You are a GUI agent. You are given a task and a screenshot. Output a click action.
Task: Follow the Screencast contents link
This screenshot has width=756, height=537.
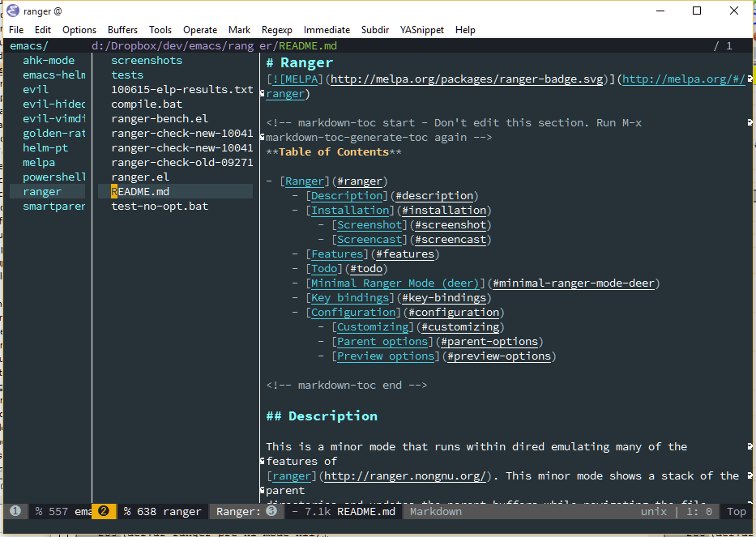369,240
